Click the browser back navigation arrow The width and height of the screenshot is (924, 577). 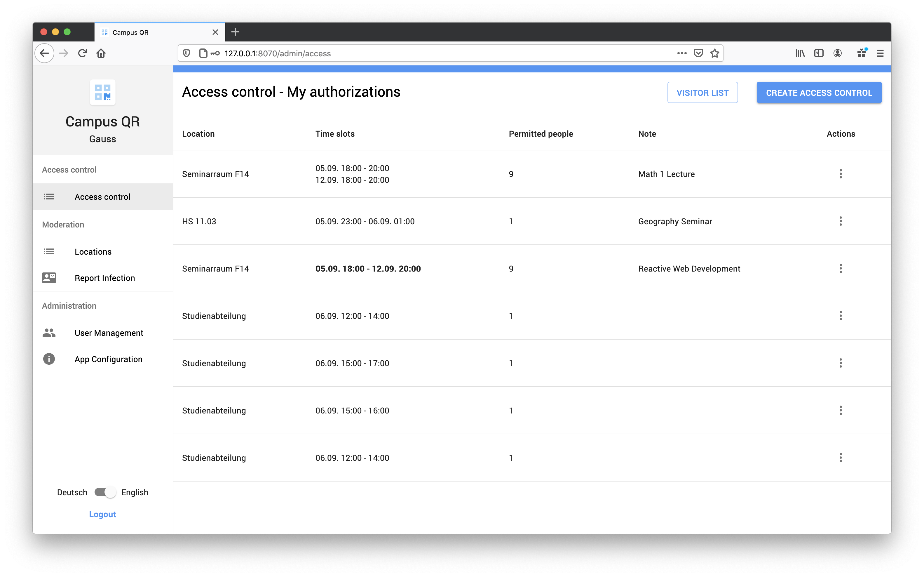point(44,53)
